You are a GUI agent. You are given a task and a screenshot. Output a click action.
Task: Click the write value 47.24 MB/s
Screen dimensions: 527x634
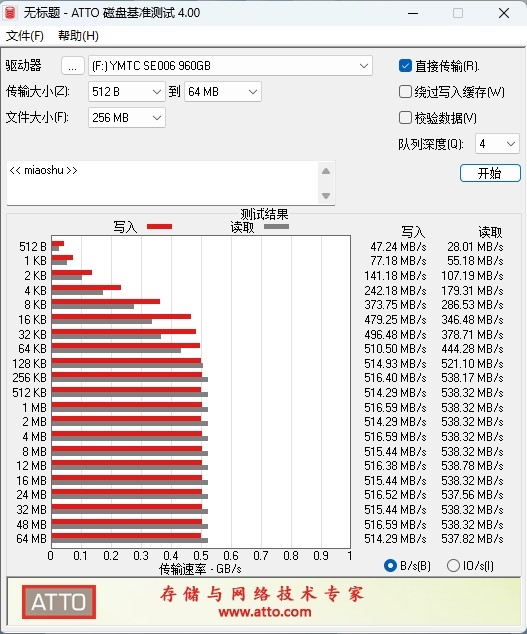point(398,247)
